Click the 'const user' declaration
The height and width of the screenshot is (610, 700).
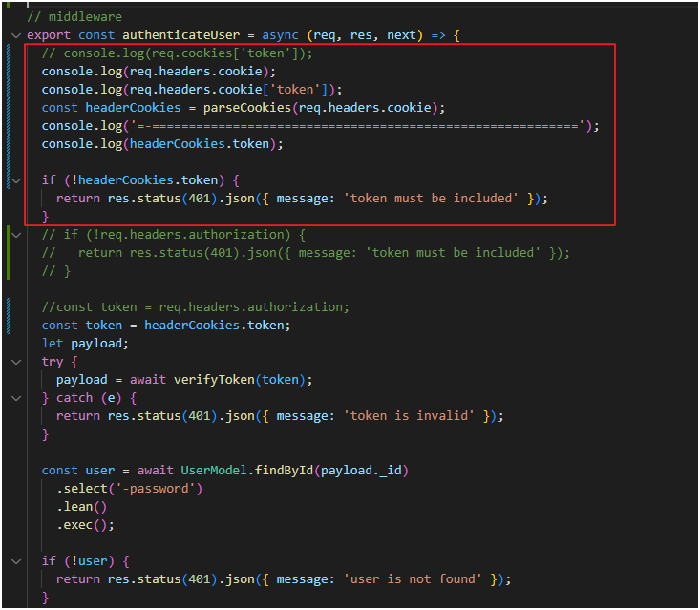77,471
